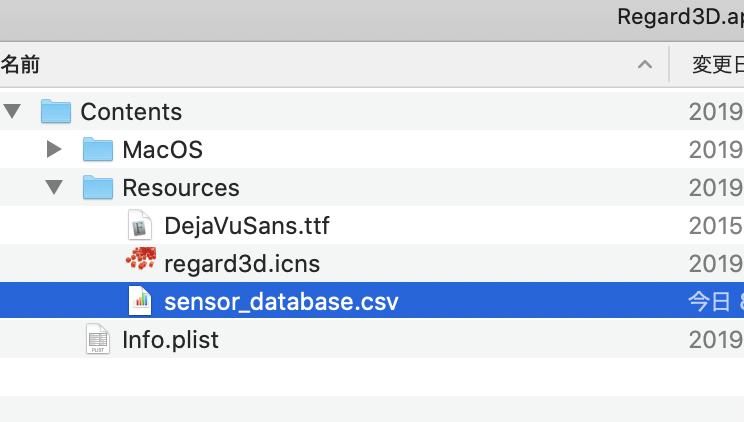Click the Contents folder icon

coord(56,111)
